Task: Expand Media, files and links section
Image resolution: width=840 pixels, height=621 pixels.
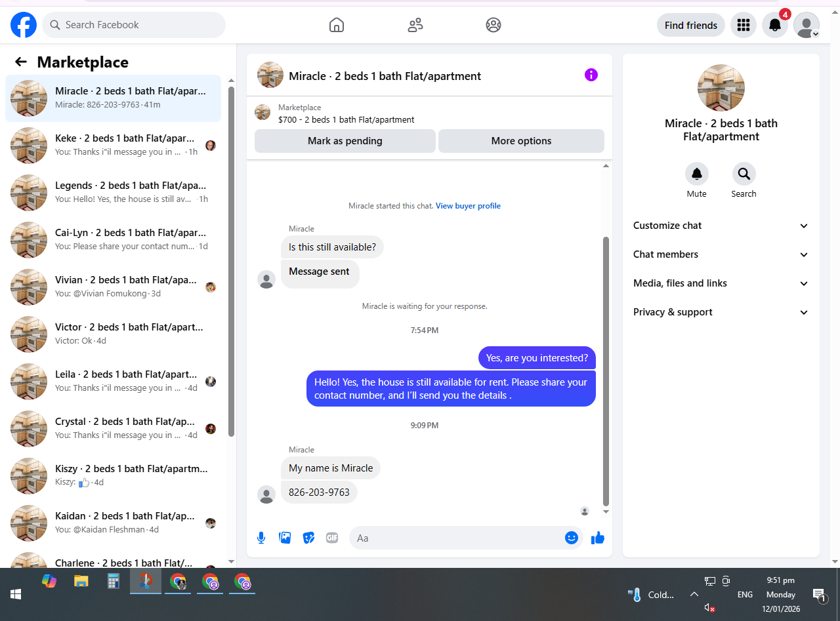Action: (x=721, y=283)
